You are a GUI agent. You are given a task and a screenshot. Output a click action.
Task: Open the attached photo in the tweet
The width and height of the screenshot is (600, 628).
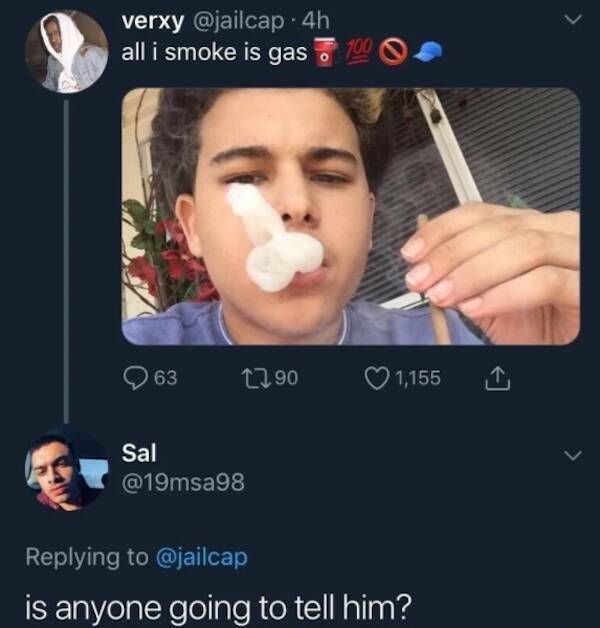coord(350,216)
